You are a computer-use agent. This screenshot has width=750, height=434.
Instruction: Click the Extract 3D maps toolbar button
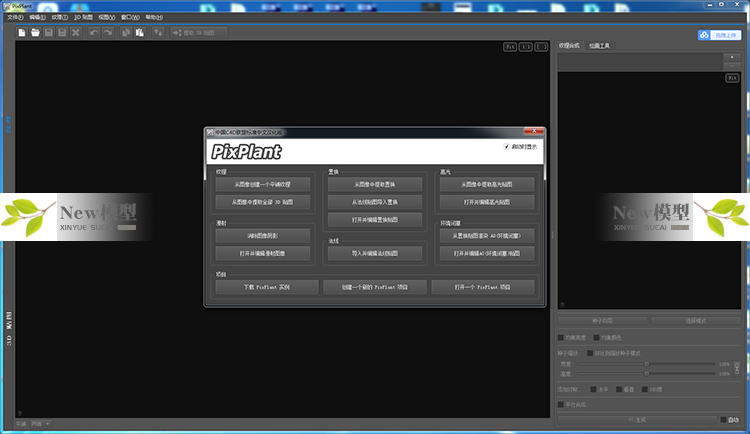(x=199, y=33)
